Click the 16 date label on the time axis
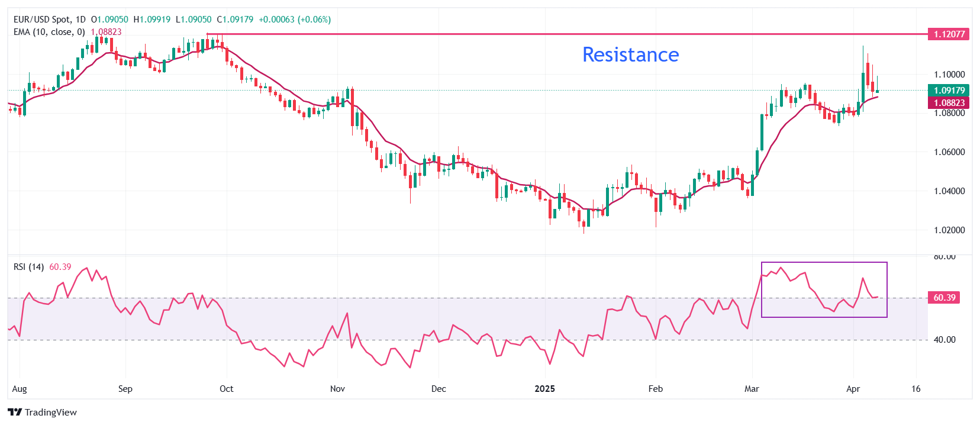The width and height of the screenshot is (980, 425). [x=916, y=389]
